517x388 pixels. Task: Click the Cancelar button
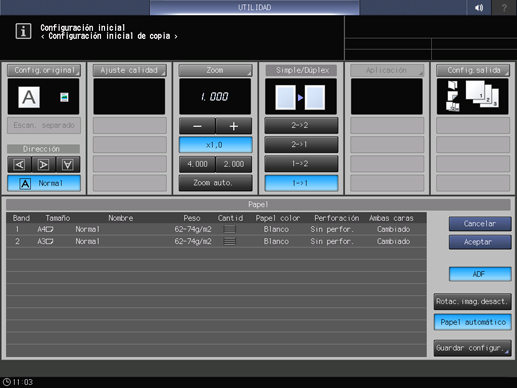(x=480, y=224)
